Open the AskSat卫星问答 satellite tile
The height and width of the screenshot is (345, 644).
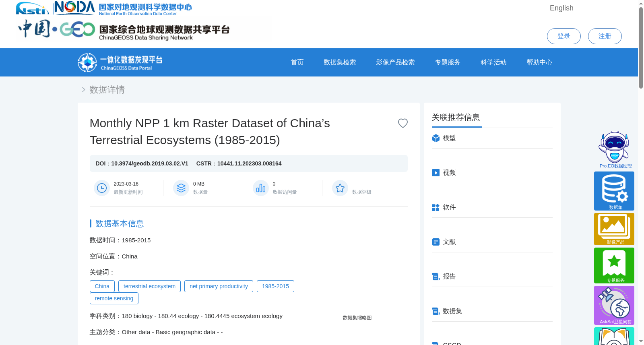(614, 305)
